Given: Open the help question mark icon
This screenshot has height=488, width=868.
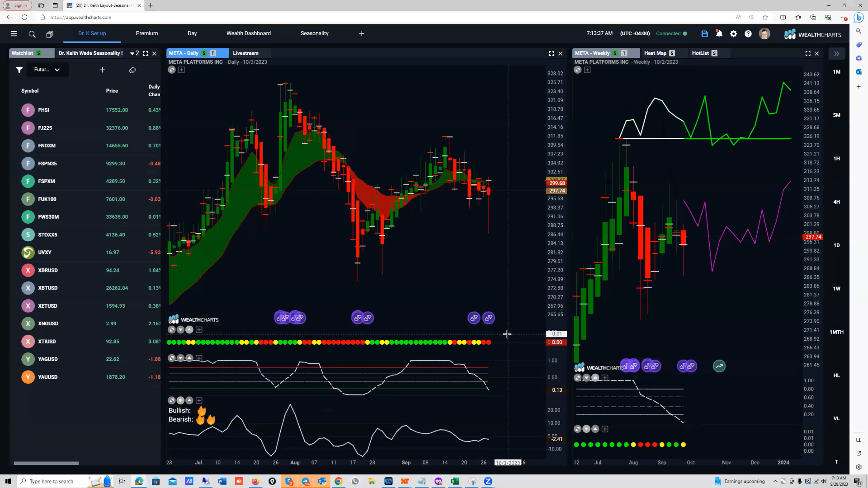Looking at the screenshot, I should [x=748, y=34].
